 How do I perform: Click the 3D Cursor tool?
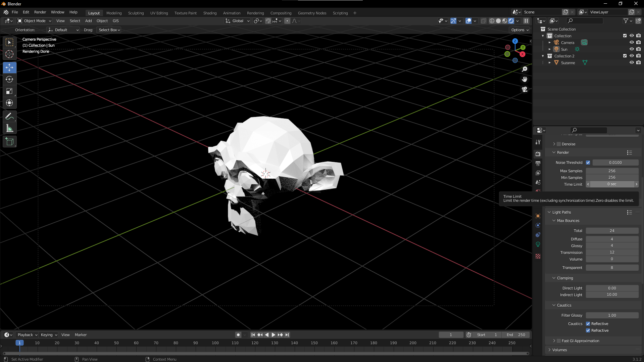click(x=9, y=54)
